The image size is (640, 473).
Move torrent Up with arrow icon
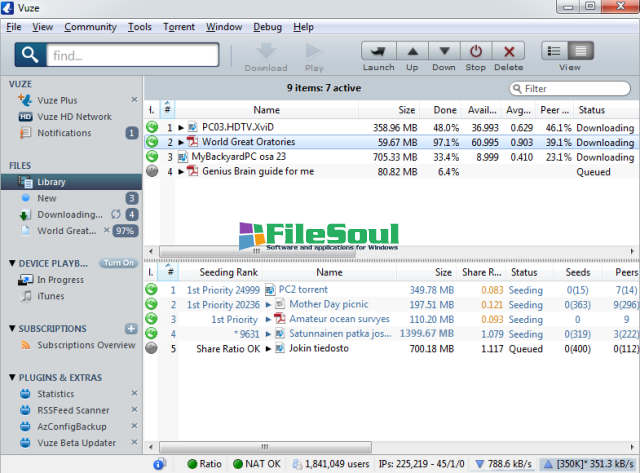[412, 51]
